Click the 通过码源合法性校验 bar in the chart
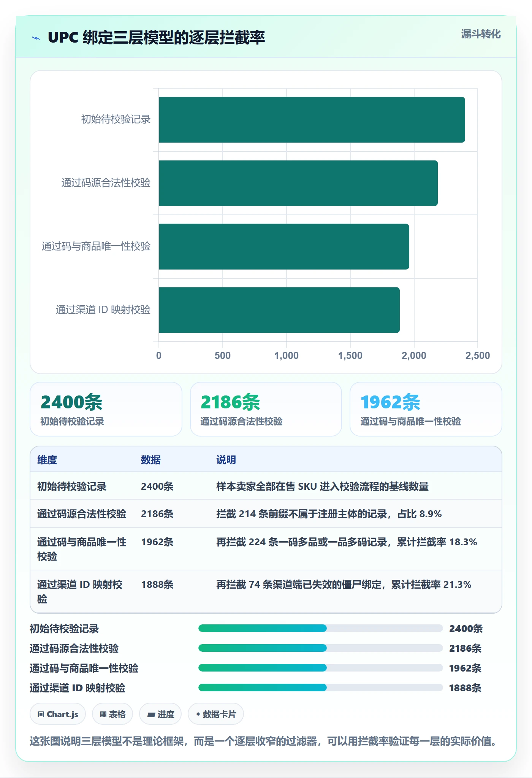 (x=298, y=183)
